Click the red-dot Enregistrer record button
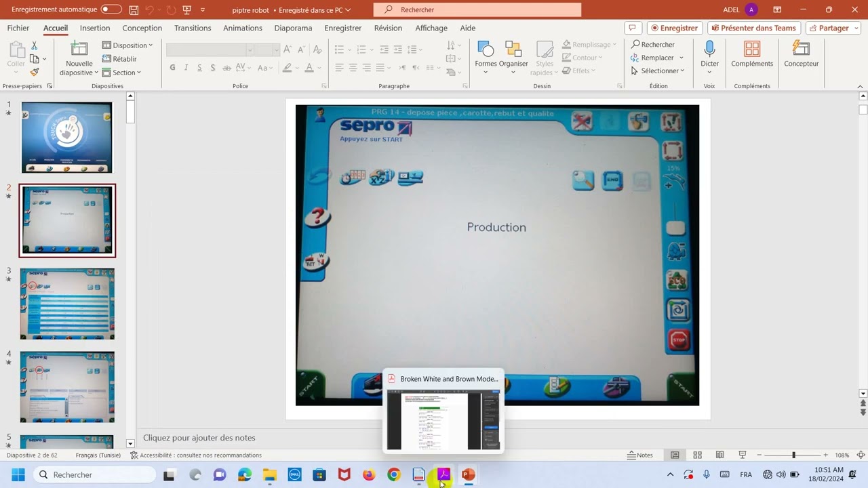 pyautogui.click(x=675, y=28)
